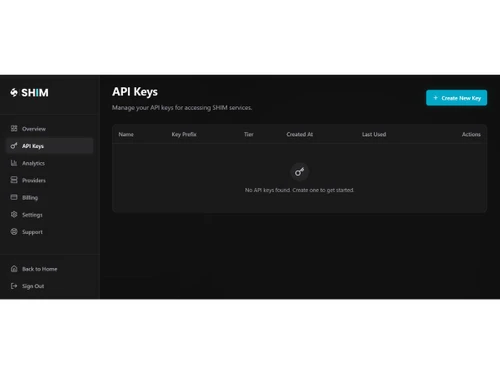Click the SHIM logo icon
This screenshot has width=500, height=375.
click(14, 92)
